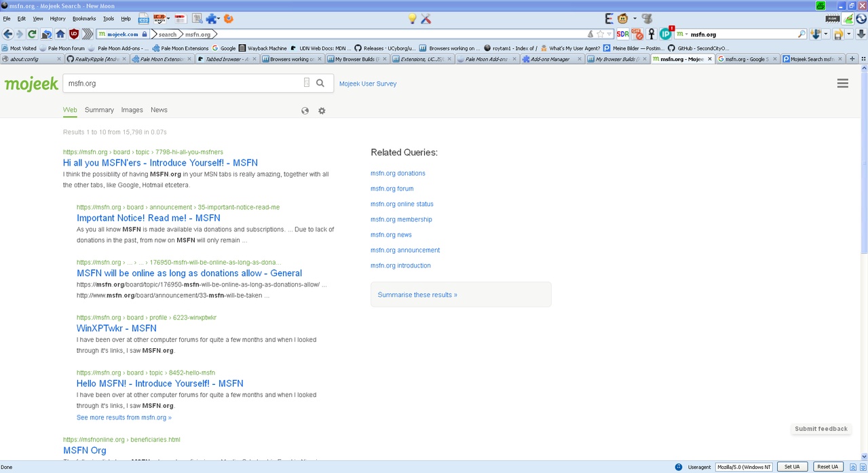Click the GIF blocker icon
868x473 pixels.
click(x=637, y=34)
